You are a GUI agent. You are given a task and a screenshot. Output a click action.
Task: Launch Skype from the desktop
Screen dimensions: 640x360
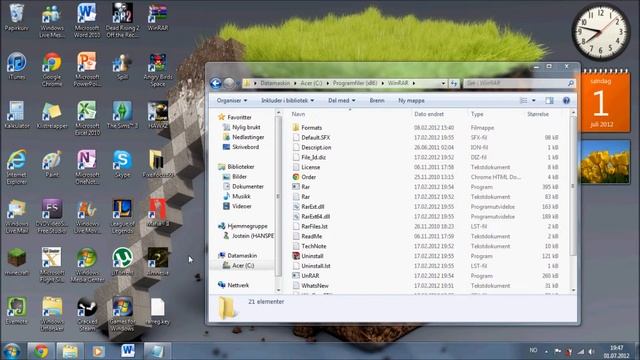pos(122,164)
